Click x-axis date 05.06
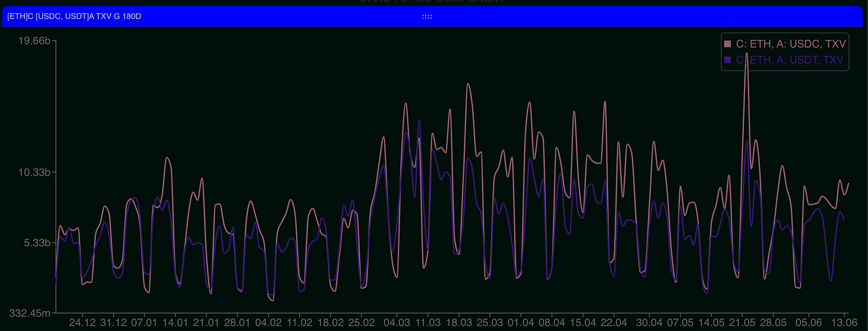868x331 pixels. [x=808, y=323]
